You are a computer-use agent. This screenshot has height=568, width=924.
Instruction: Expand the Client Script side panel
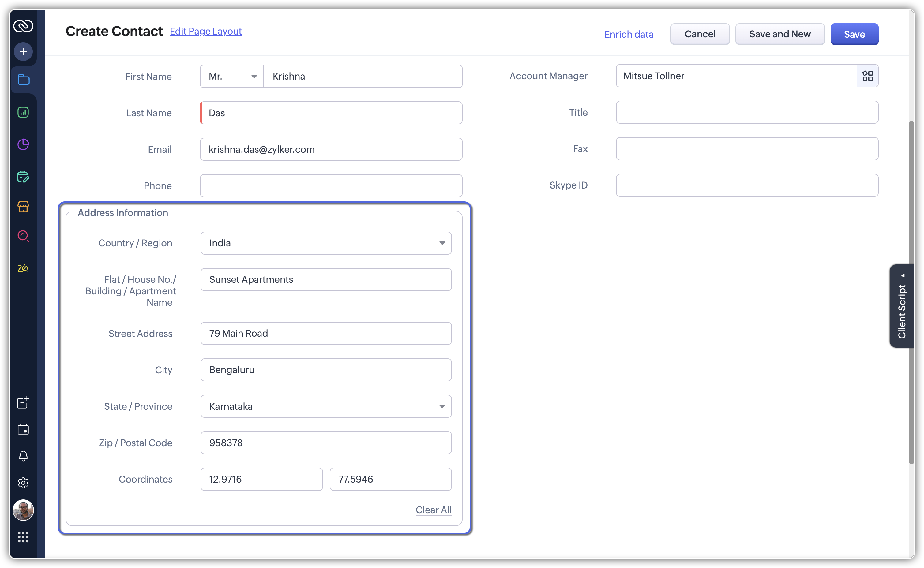[x=902, y=306]
